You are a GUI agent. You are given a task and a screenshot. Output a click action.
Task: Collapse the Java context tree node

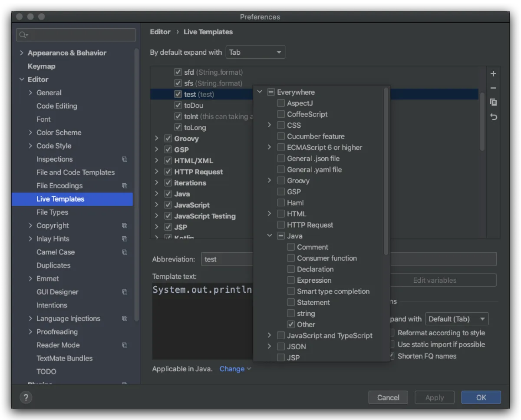pos(270,236)
